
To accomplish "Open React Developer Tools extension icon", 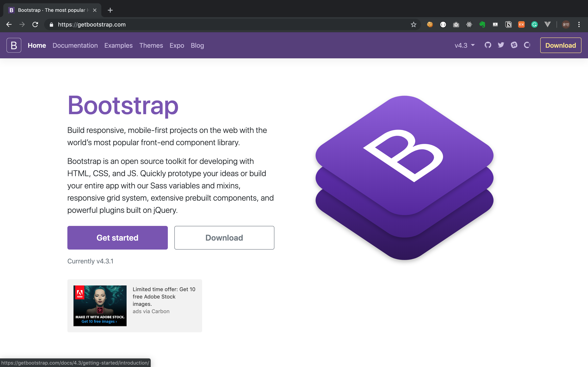I will 469,24.
